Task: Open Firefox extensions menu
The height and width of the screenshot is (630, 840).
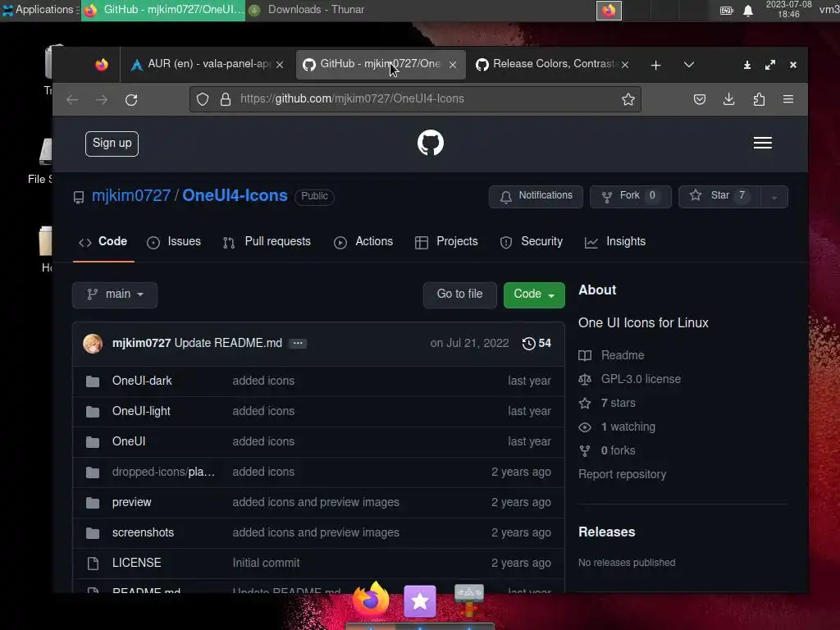Action: tap(759, 99)
